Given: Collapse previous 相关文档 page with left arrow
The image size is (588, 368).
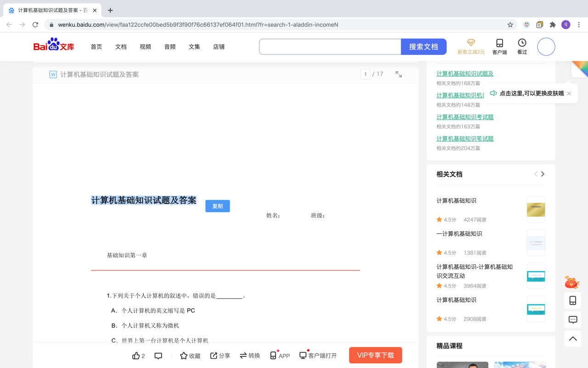Looking at the screenshot, I should 536,174.
